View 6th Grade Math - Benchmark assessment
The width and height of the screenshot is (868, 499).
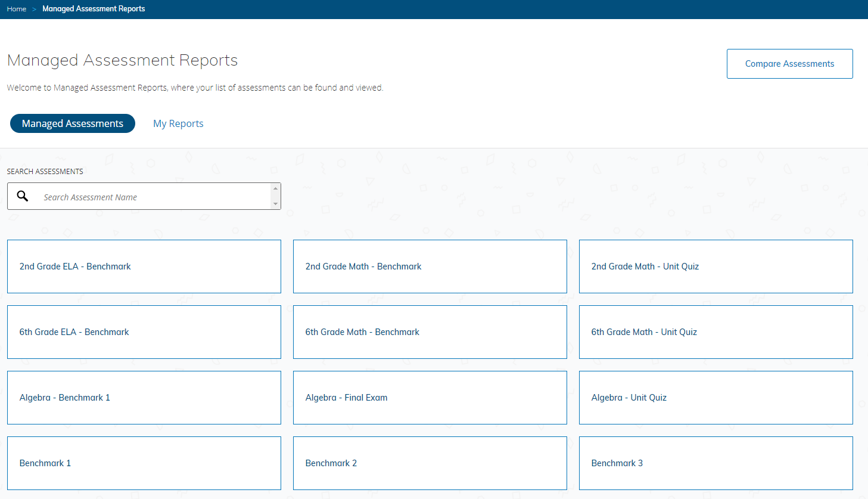430,332
